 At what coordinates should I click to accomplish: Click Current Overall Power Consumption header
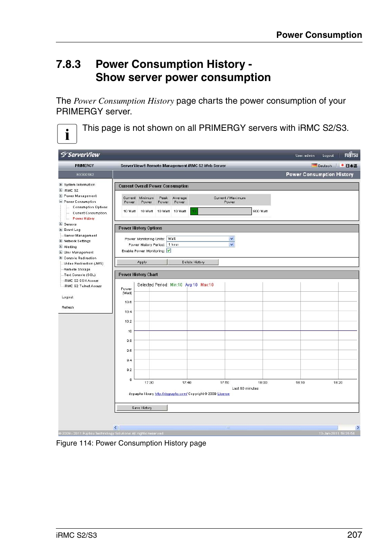pos(237,186)
